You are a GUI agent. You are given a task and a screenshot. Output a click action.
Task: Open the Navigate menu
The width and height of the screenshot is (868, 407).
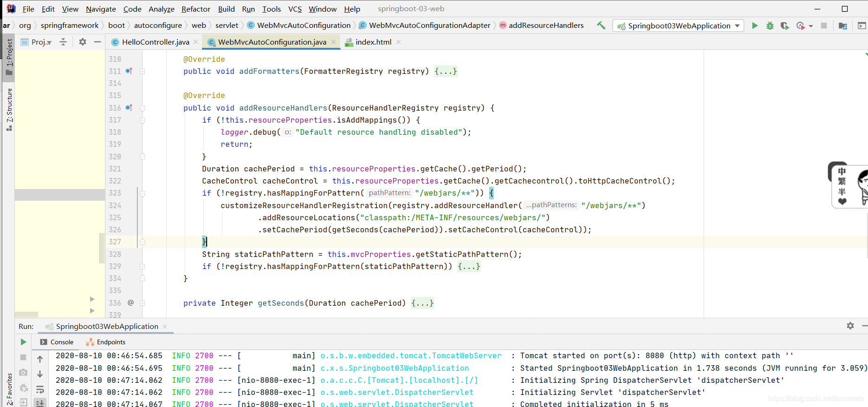click(101, 9)
